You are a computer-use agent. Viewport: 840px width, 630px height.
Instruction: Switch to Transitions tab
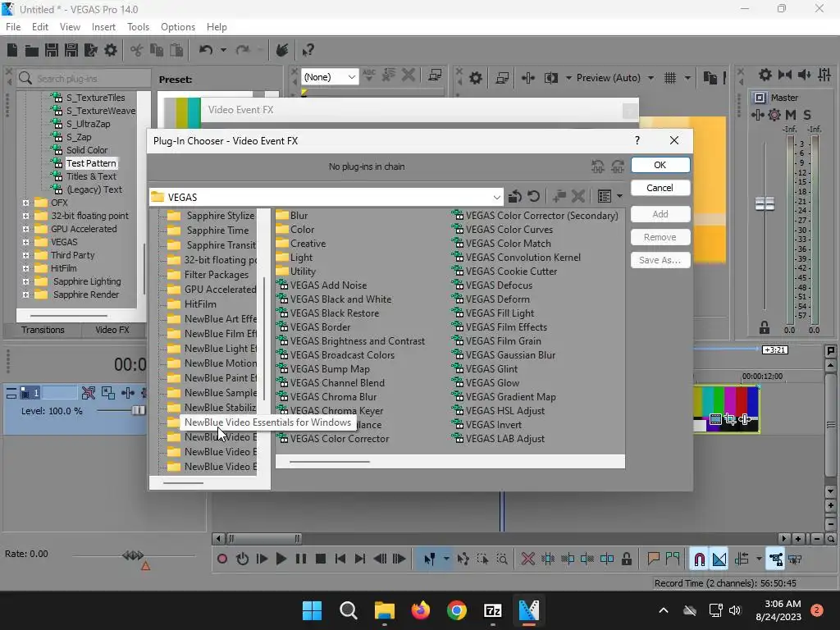pyautogui.click(x=43, y=330)
